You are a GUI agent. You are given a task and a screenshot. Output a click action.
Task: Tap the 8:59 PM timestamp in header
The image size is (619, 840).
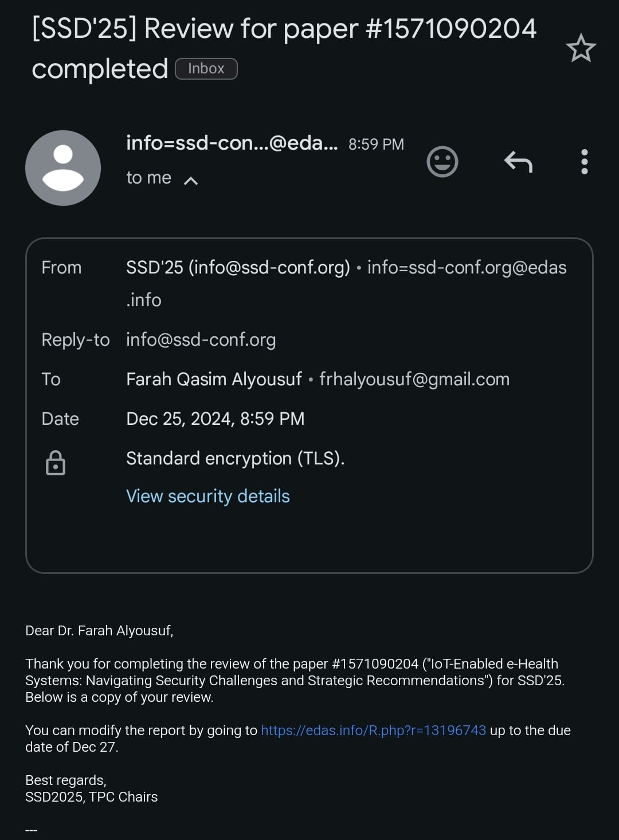tap(377, 144)
